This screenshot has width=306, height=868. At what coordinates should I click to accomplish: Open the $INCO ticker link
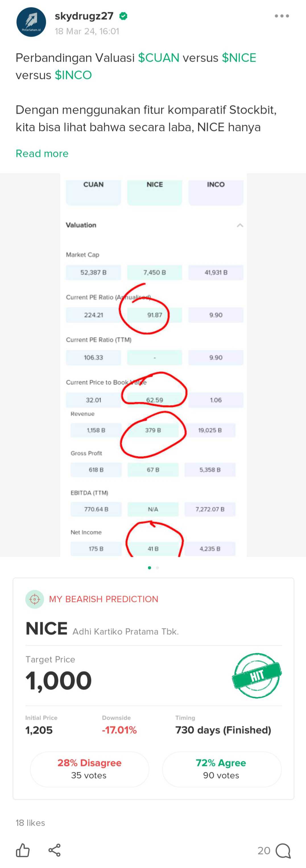click(x=73, y=75)
